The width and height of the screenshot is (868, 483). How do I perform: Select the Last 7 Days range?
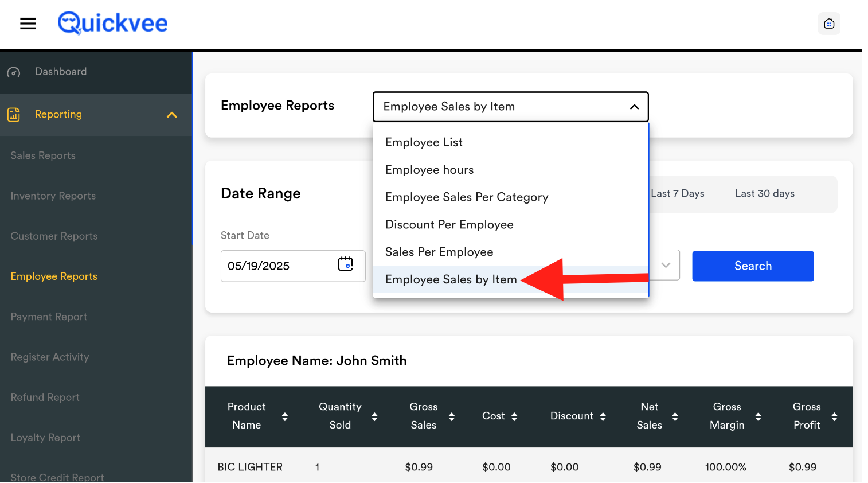[677, 194]
